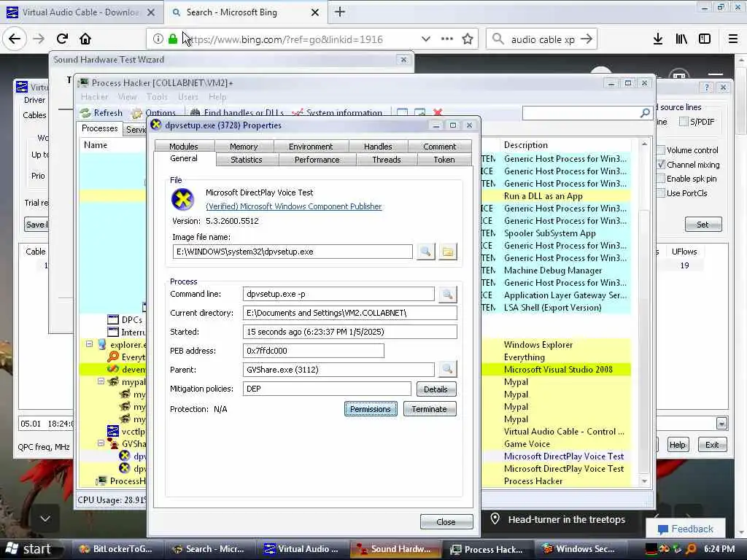This screenshot has width=747, height=560.
Task: Enable spk pin checkbox
Action: (661, 179)
